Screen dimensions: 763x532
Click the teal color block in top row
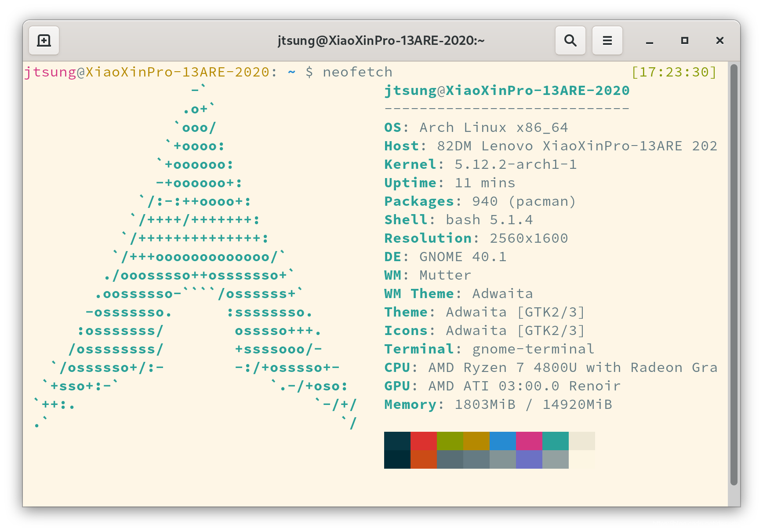tap(556, 441)
